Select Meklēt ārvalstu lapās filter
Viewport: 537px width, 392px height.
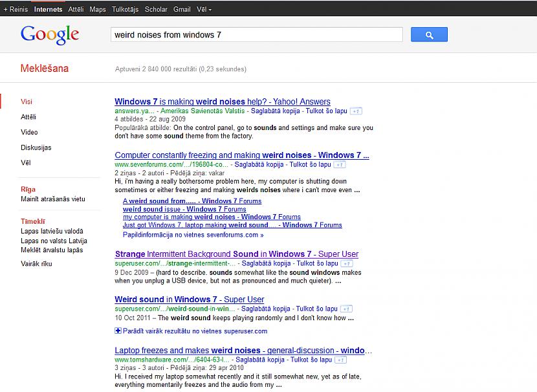[52, 250]
